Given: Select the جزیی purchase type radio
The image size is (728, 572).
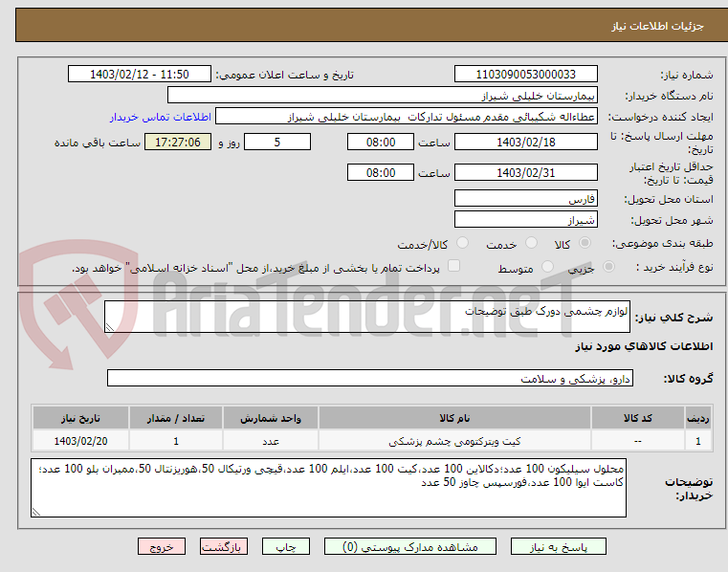Looking at the screenshot, I should [x=608, y=267].
